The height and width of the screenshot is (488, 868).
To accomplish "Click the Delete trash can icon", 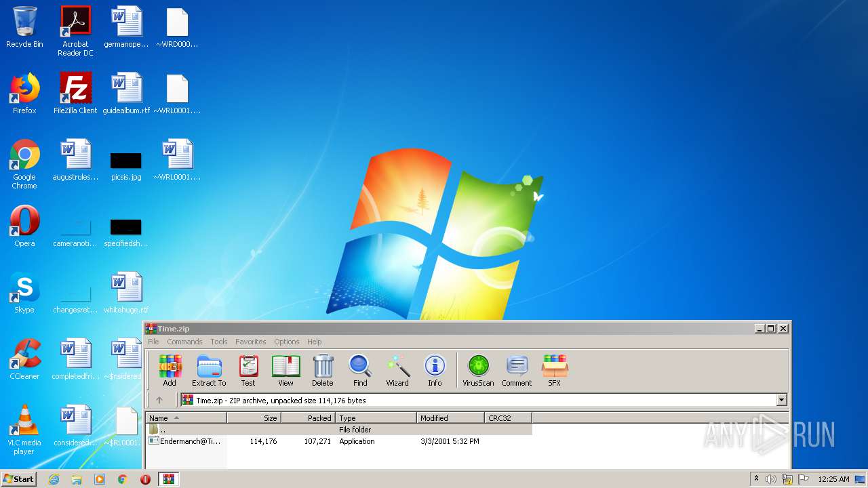I will click(x=323, y=371).
